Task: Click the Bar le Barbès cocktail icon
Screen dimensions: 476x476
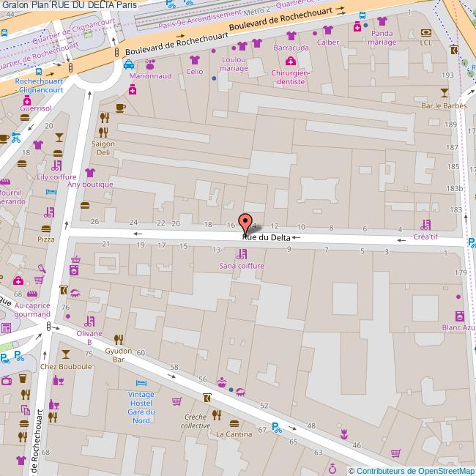Action: (x=444, y=92)
